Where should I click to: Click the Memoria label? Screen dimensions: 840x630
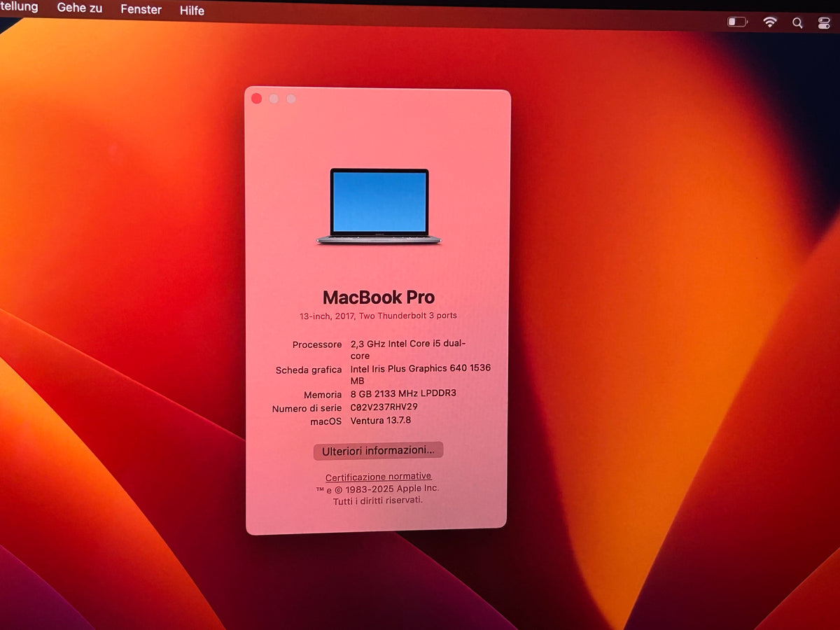point(323,395)
